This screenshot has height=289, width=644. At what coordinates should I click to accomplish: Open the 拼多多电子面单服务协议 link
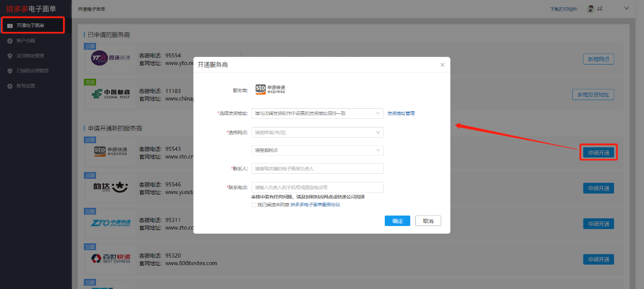(x=315, y=205)
